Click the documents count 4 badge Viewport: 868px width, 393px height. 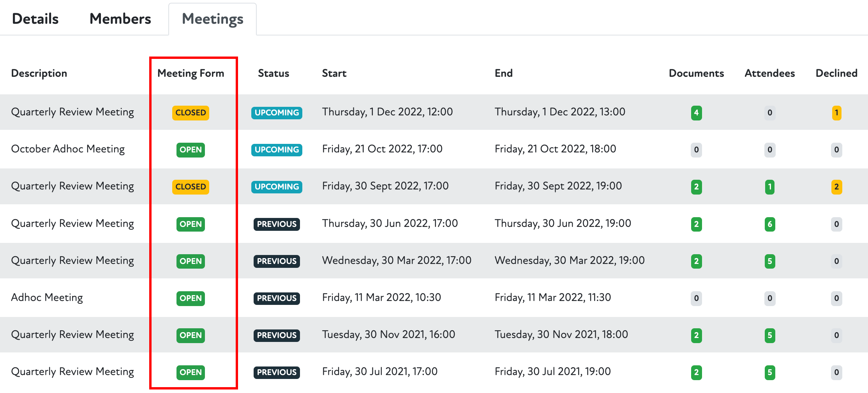(x=696, y=113)
